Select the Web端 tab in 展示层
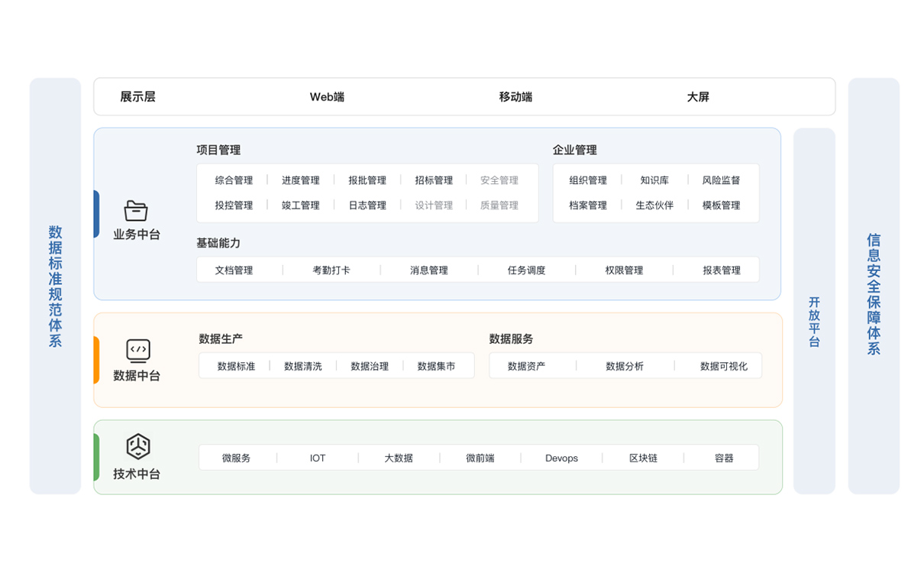The height and width of the screenshot is (573, 924). point(327,97)
